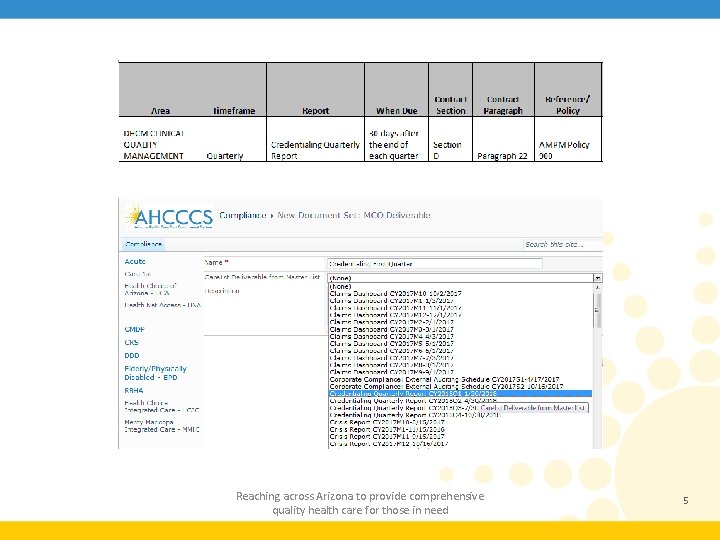Viewport: 720px width, 540px height.
Task: Open the CMDP sidebar link
Action: click(135, 329)
